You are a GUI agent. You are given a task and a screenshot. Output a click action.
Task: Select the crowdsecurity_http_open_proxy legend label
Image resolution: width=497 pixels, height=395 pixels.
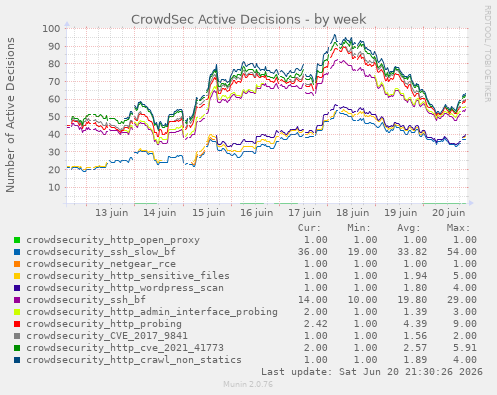pyautogui.click(x=113, y=240)
